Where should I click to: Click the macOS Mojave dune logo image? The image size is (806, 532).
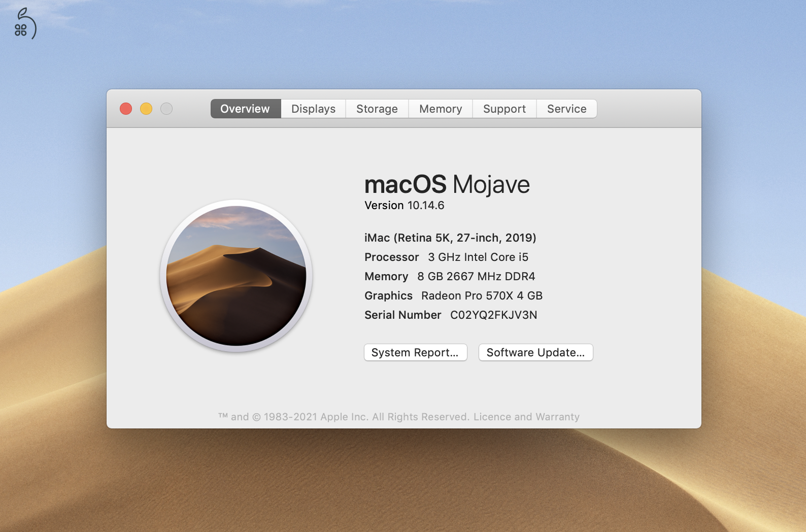236,276
